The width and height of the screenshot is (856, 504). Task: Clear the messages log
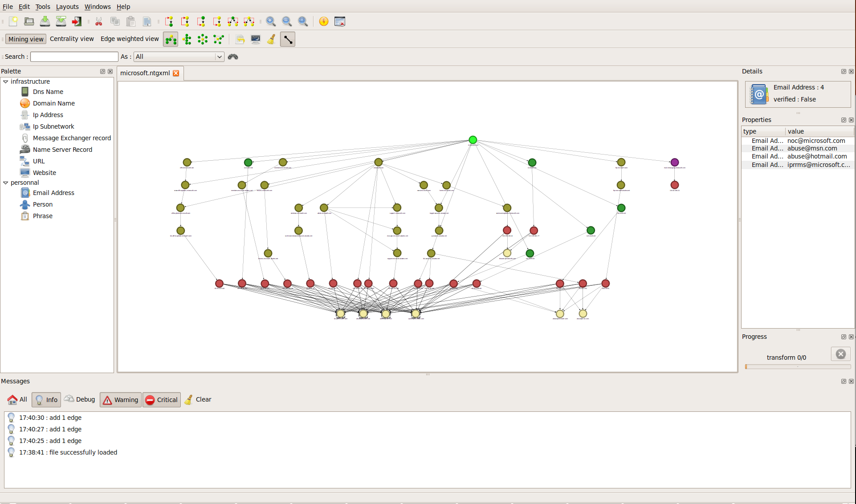tap(198, 399)
